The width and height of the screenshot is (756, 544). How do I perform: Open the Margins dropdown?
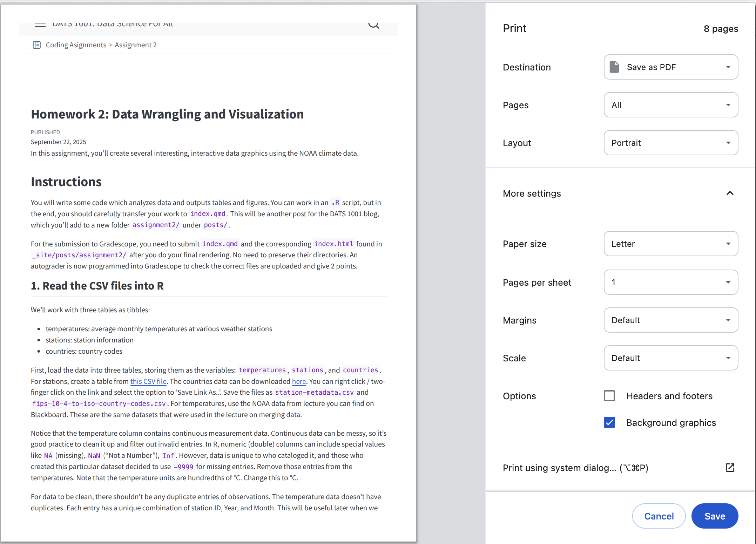point(670,320)
